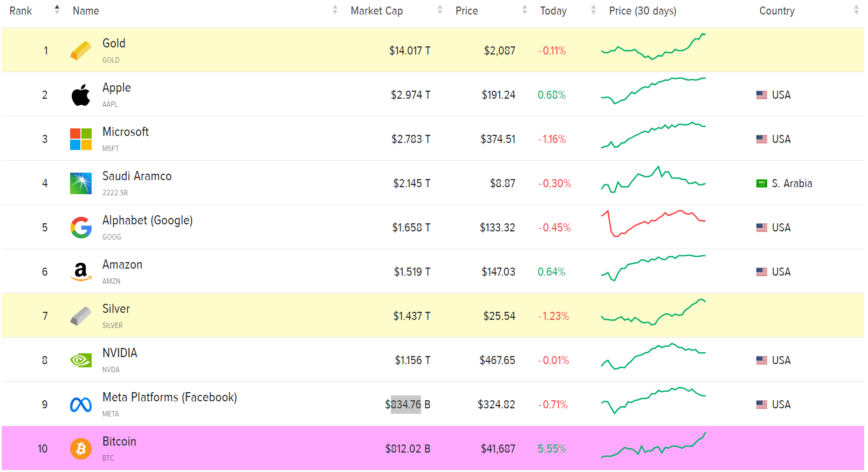
Task: Sort table by Rank column arrows
Action: click(x=57, y=10)
